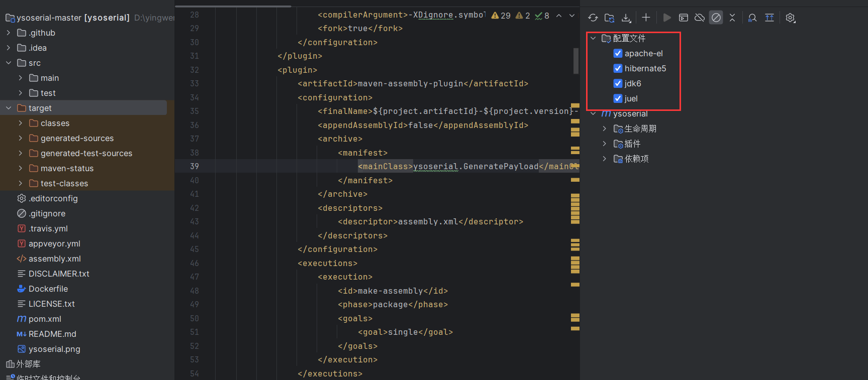Open the 外部库 external libraries node
The height and width of the screenshot is (380, 868).
tap(28, 364)
